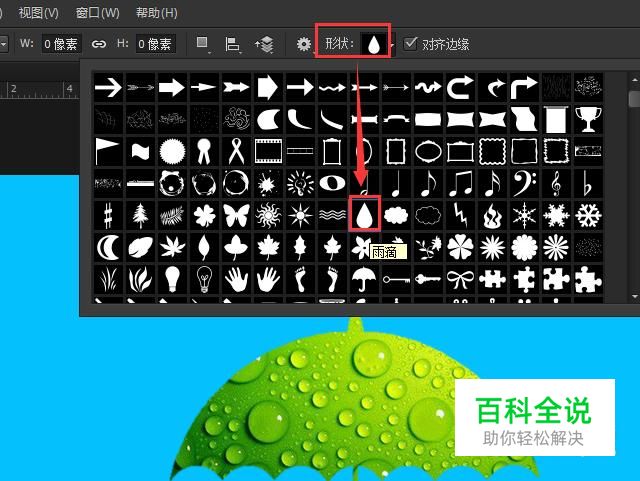Select the four-leaf clover shape

[204, 216]
